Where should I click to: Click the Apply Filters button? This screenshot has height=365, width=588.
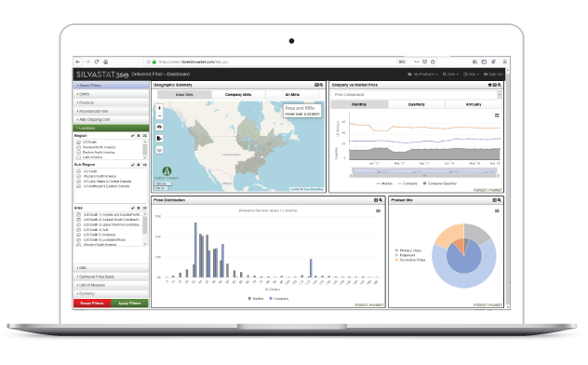pos(129,304)
